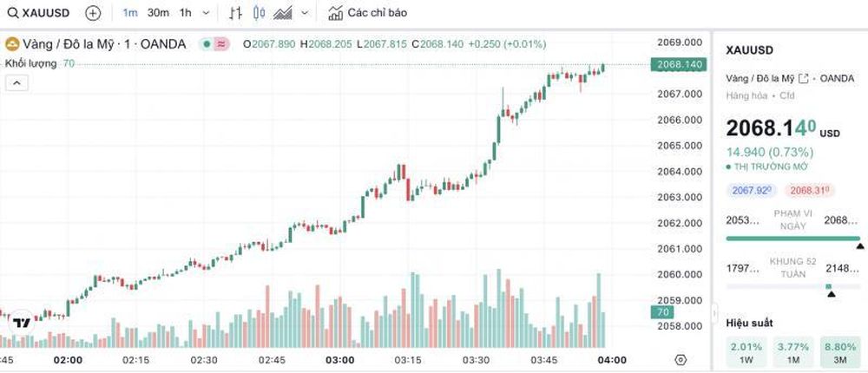Viewport: 868px width, 373px height.
Task: Expand the chart type dropdown chevron
Action: 305,13
